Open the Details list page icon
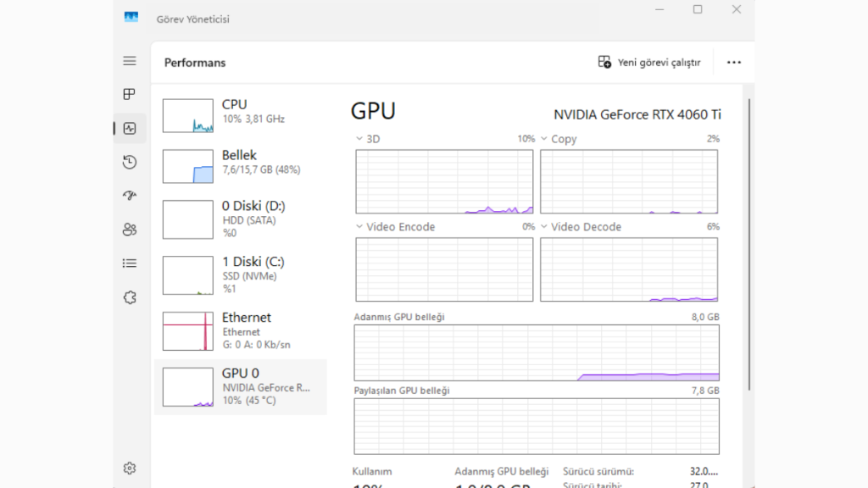The height and width of the screenshot is (488, 868). [130, 263]
